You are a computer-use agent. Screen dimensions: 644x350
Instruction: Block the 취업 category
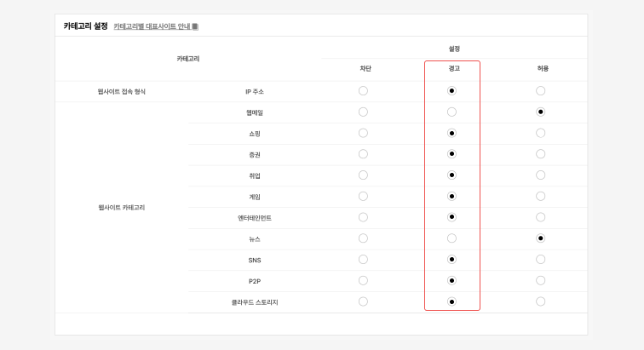point(363,175)
